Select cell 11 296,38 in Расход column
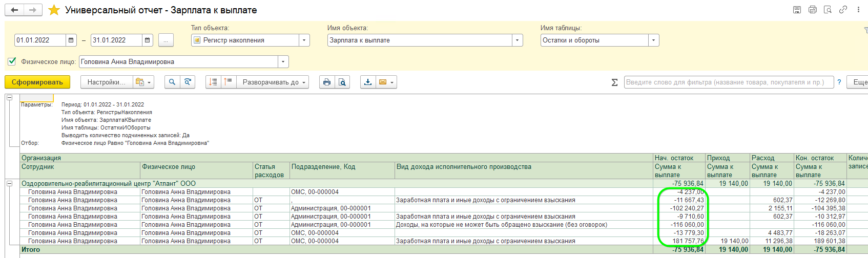 click(772, 241)
